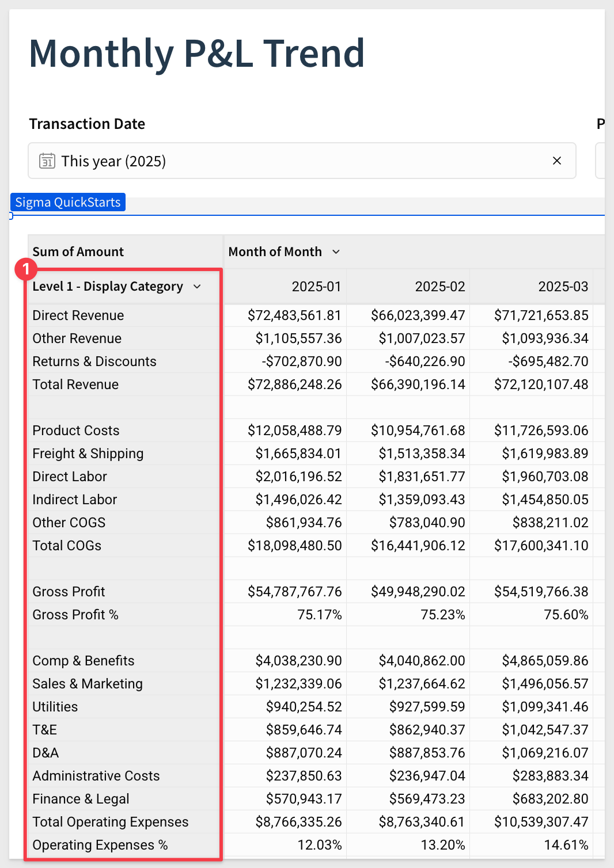Select Comp & Benefits value $4,040,862.00
Image resolution: width=614 pixels, height=868 pixels.
pyautogui.click(x=422, y=661)
